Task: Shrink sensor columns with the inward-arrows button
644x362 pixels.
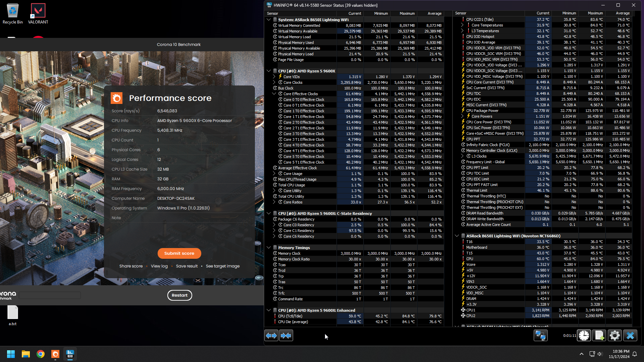Action: [286, 336]
